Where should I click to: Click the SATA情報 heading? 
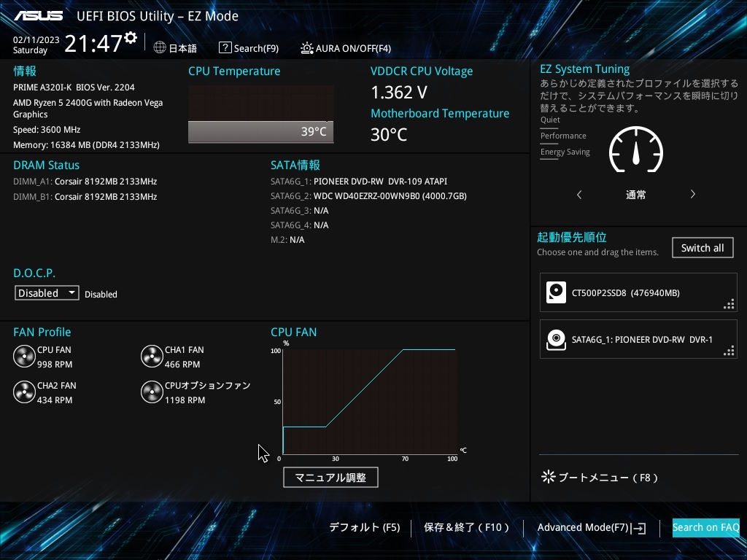(x=295, y=166)
